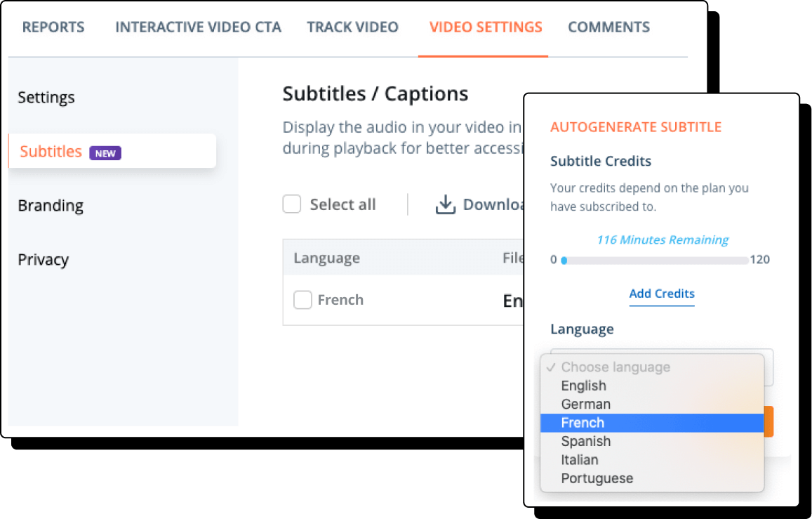Select French in the language dropdown
The height and width of the screenshot is (519, 812).
click(x=583, y=423)
